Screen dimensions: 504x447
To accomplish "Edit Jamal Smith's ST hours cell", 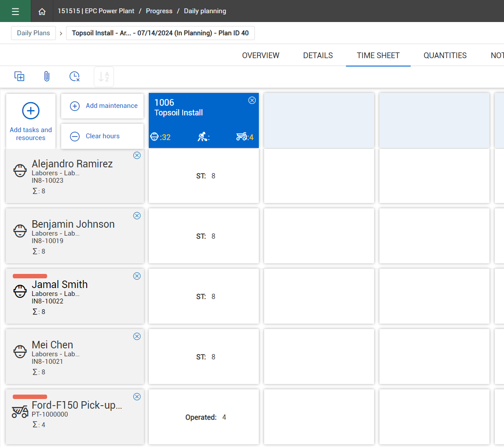I will coord(204,297).
